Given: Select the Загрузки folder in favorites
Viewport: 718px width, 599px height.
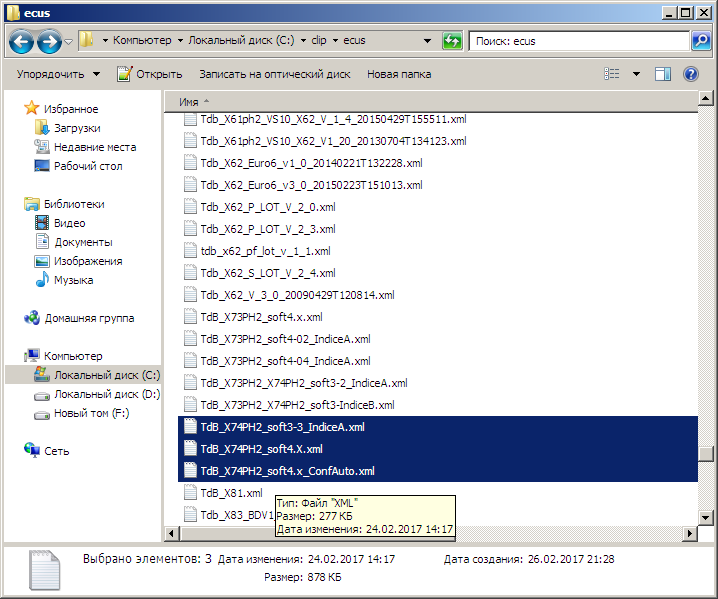Looking at the screenshot, I should tap(77, 128).
